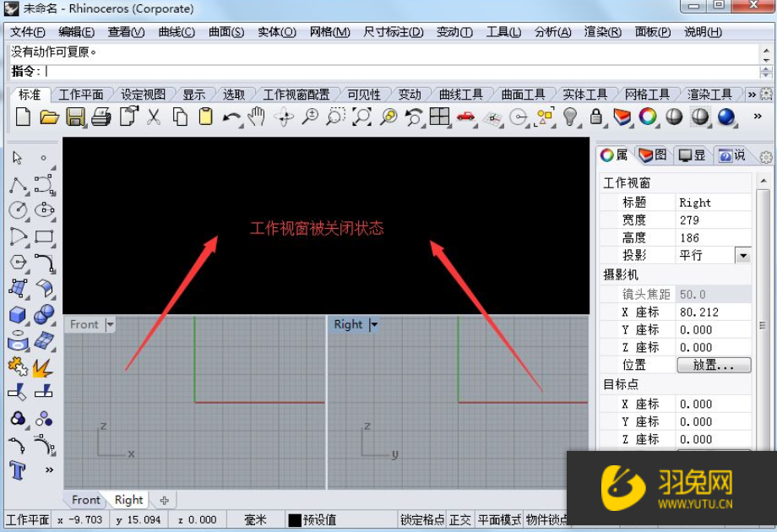Select the Box solid tool
Viewport: 777px width, 532px height.
(x=18, y=314)
